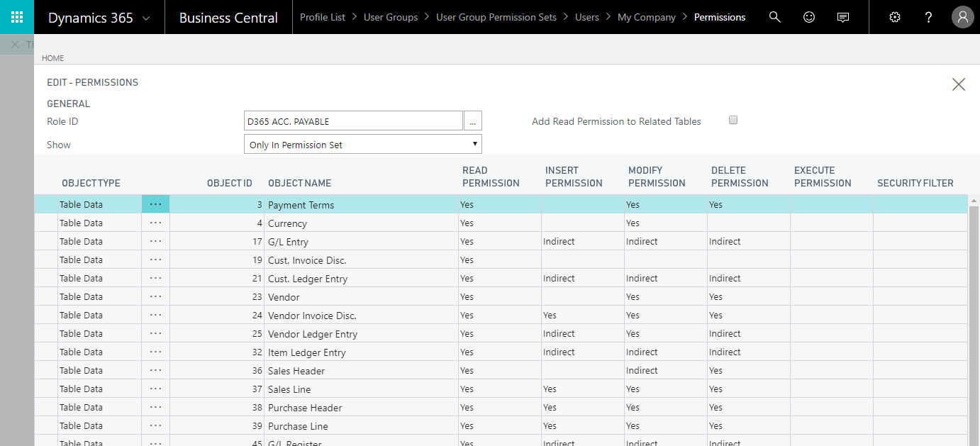
Task: Open row menu for Vendor Invoice Disc.
Action: coord(156,315)
